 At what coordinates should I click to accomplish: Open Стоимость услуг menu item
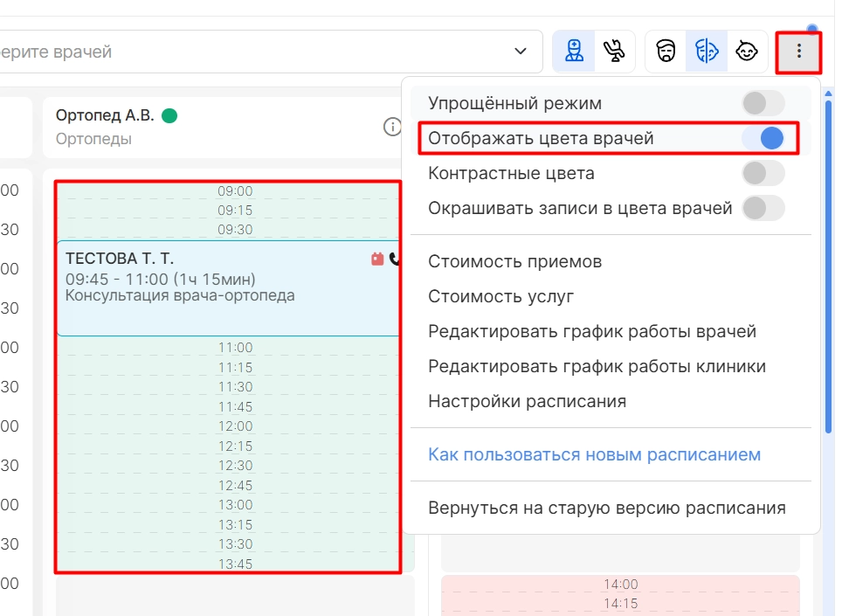coord(501,296)
